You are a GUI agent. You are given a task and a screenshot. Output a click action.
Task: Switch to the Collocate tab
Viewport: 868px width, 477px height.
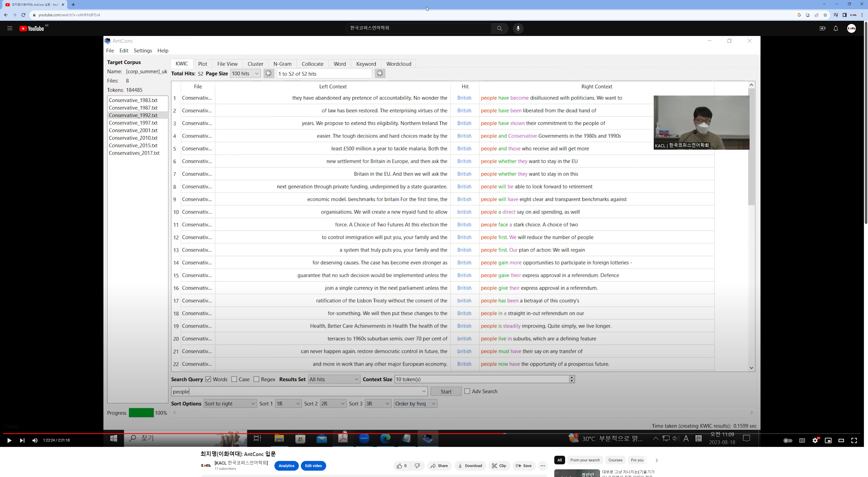[x=312, y=64]
